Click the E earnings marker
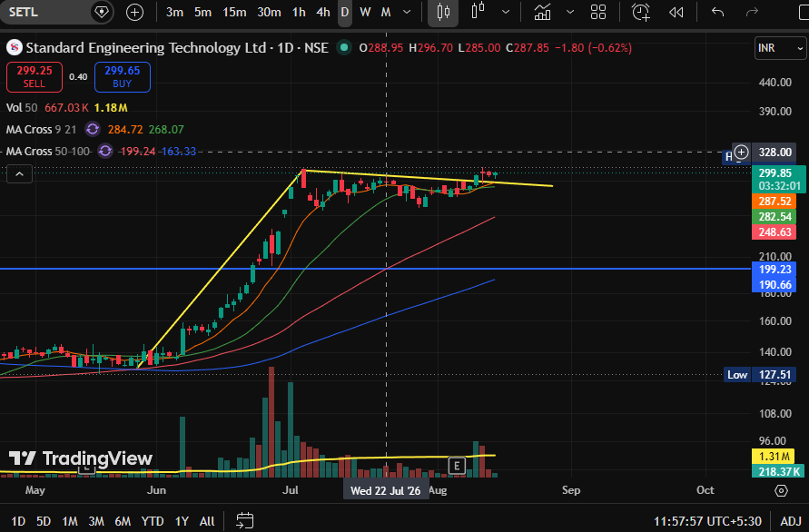 click(457, 466)
